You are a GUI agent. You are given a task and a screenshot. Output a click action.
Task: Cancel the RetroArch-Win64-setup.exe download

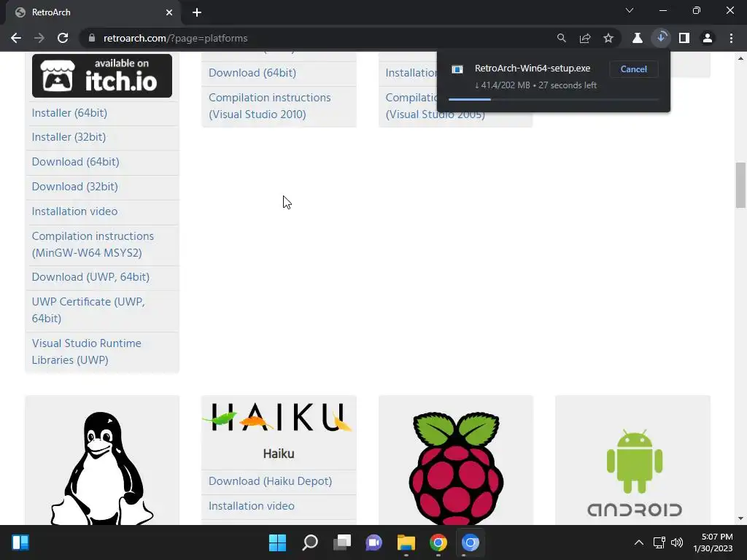pos(634,69)
